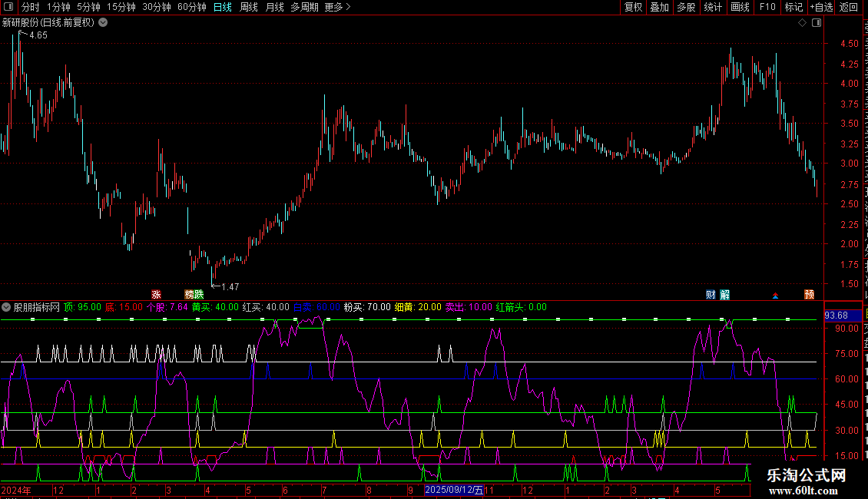Click the 预 forecast marker
This screenshot has width=868, height=499.
coord(810,294)
